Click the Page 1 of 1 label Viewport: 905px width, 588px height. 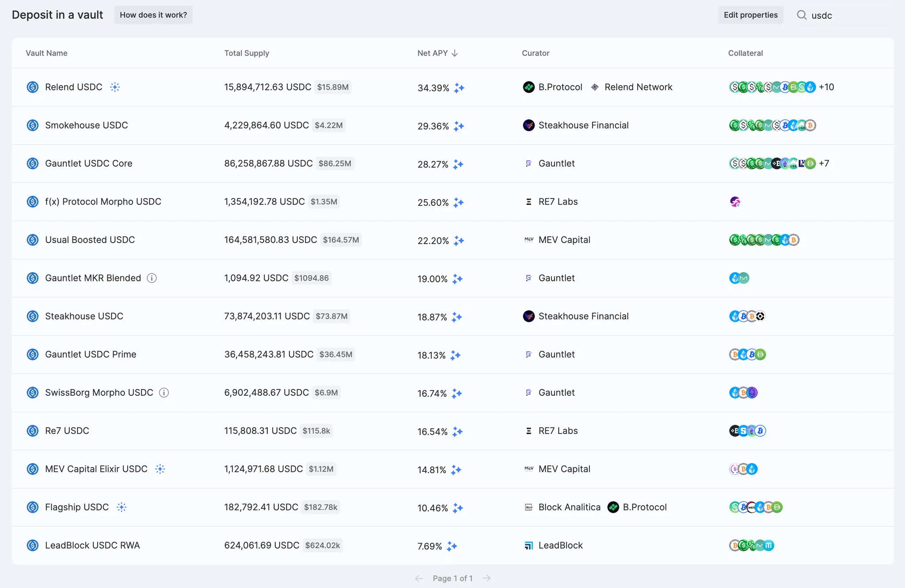[x=452, y=578]
